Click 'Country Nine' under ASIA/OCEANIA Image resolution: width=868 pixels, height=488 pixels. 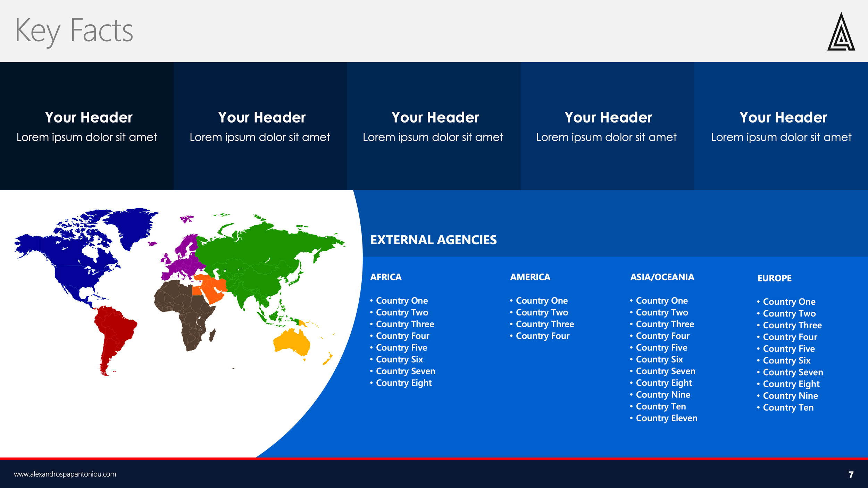point(663,395)
